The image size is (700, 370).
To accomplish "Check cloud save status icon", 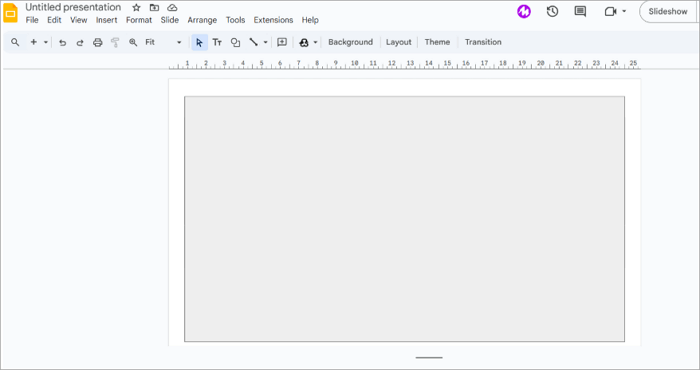I will click(172, 8).
